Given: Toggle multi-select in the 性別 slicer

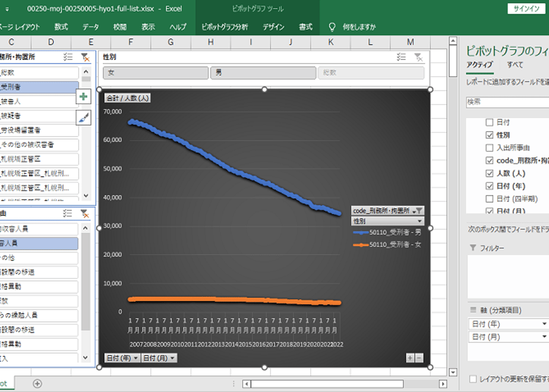Looking at the screenshot, I should coord(401,56).
